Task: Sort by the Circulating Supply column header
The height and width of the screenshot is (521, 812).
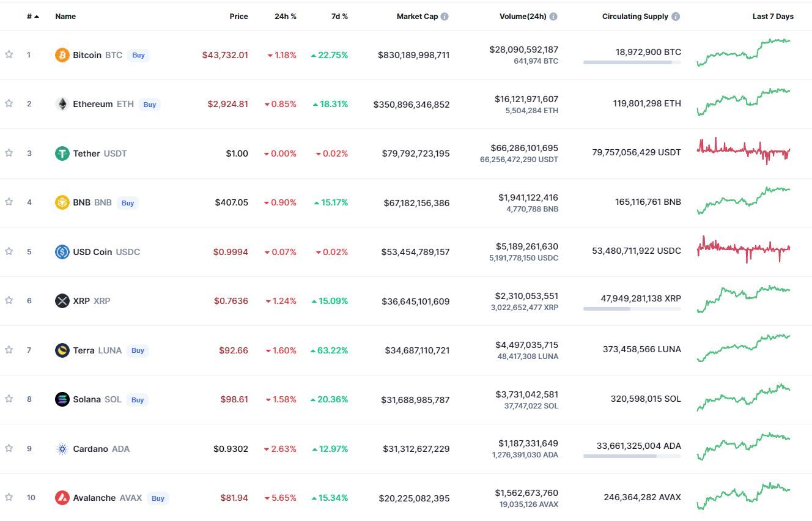Action: (x=635, y=17)
